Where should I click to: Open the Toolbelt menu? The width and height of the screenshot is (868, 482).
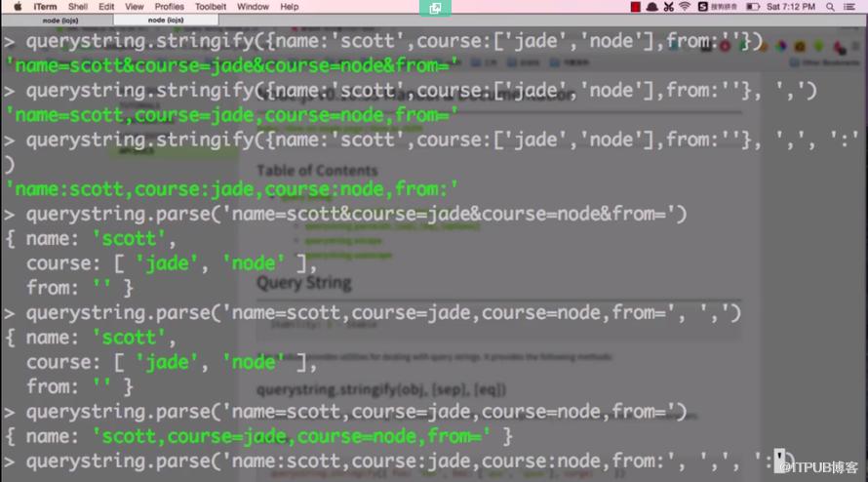[211, 7]
